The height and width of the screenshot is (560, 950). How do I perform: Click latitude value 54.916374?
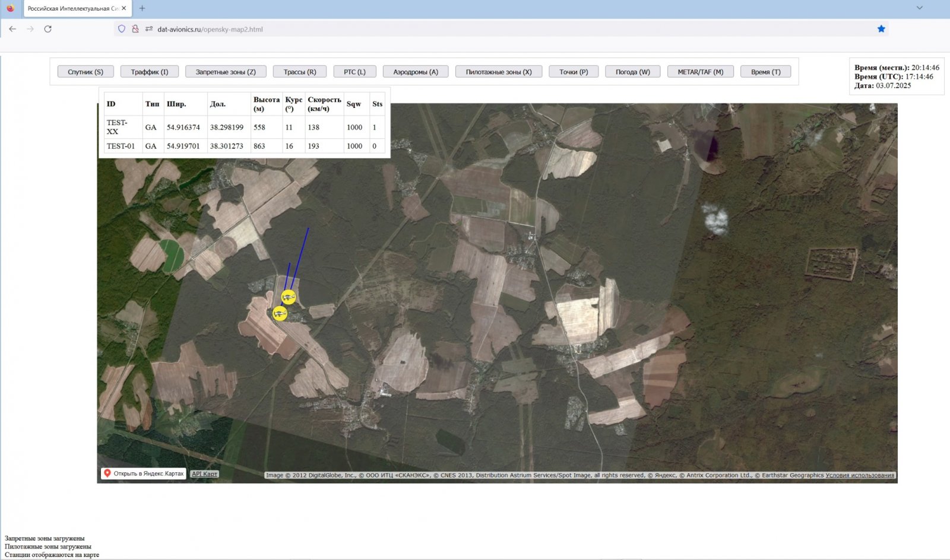click(183, 127)
